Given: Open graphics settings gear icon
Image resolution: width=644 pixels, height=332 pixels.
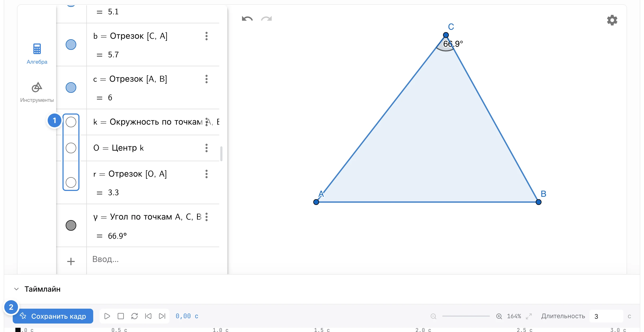Looking at the screenshot, I should coord(612,20).
